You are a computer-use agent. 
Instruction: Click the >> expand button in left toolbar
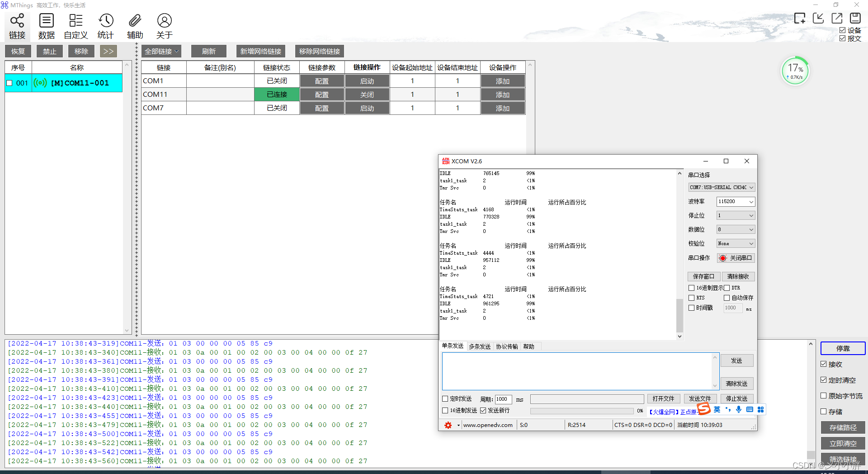click(108, 51)
